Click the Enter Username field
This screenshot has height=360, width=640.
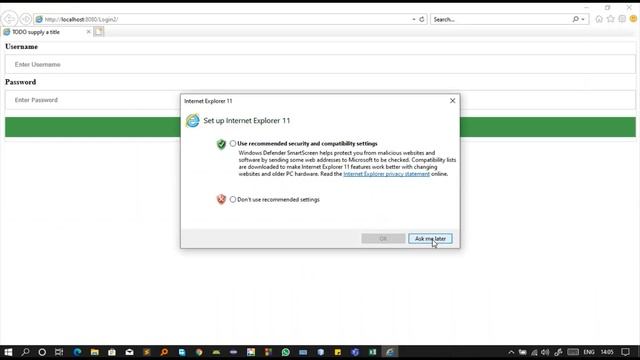[320, 64]
